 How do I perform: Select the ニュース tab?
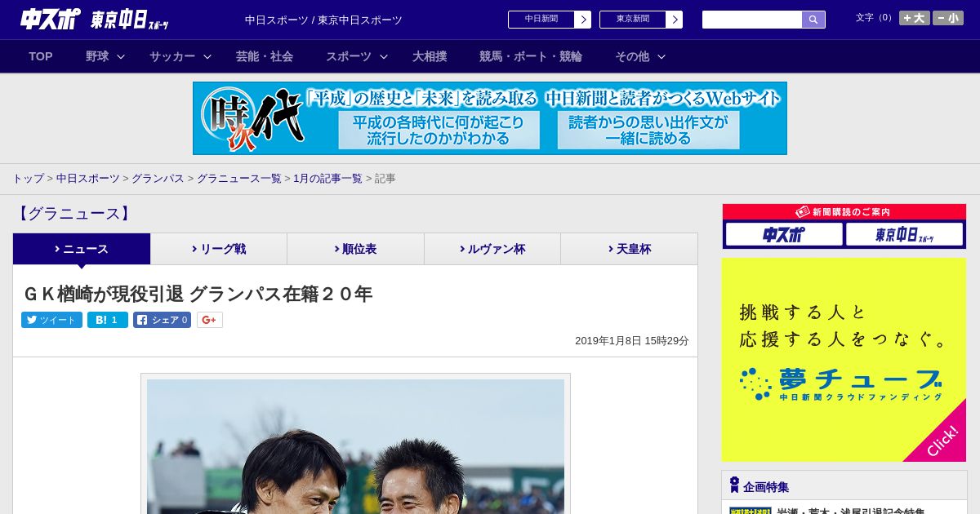coord(82,249)
